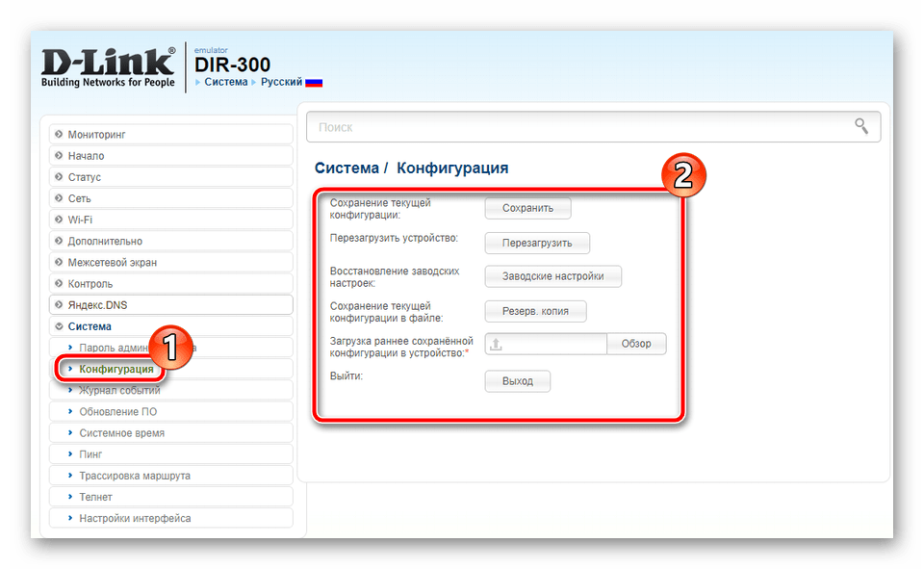
Task: Open the Русский language selector
Action: pyautogui.click(x=281, y=82)
